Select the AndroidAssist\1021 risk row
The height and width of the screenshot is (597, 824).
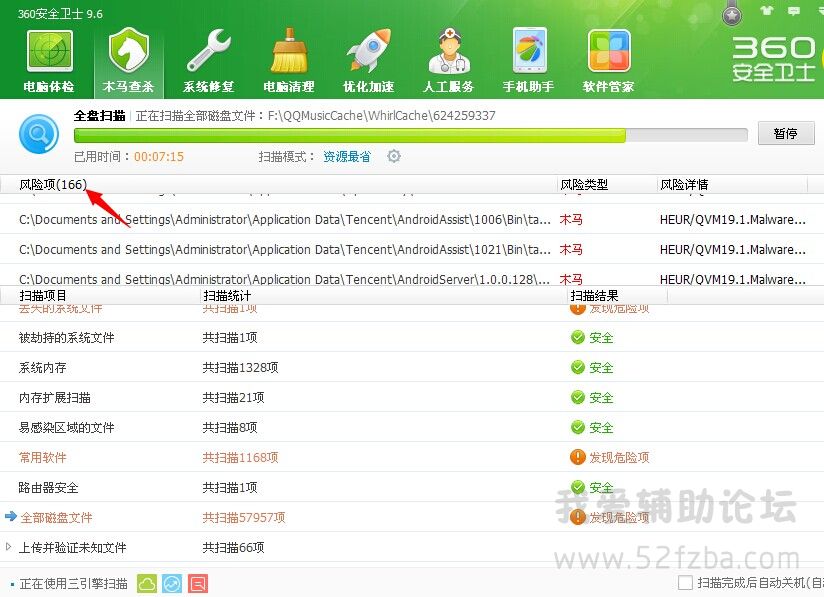(412, 249)
